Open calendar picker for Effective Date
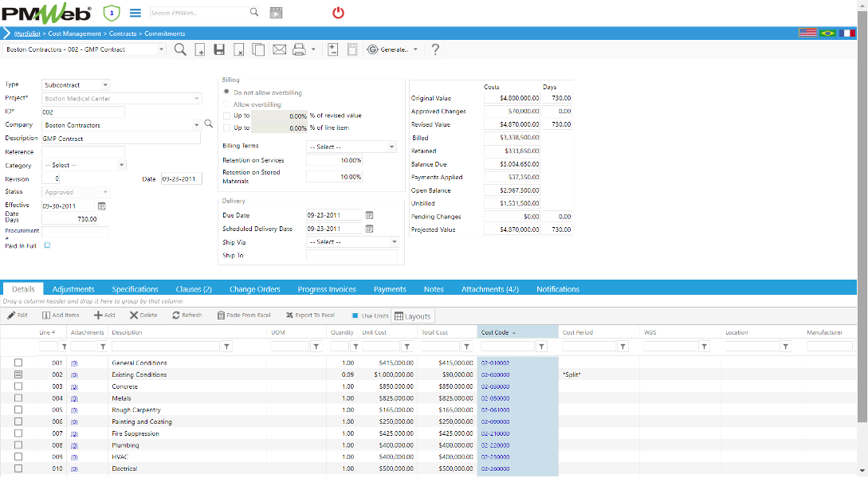This screenshot has width=868, height=478. click(x=102, y=206)
